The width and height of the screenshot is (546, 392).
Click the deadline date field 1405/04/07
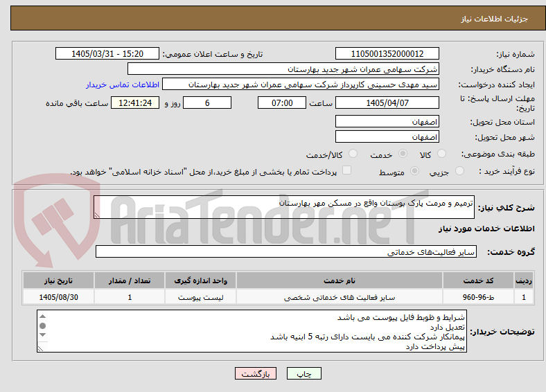click(387, 103)
